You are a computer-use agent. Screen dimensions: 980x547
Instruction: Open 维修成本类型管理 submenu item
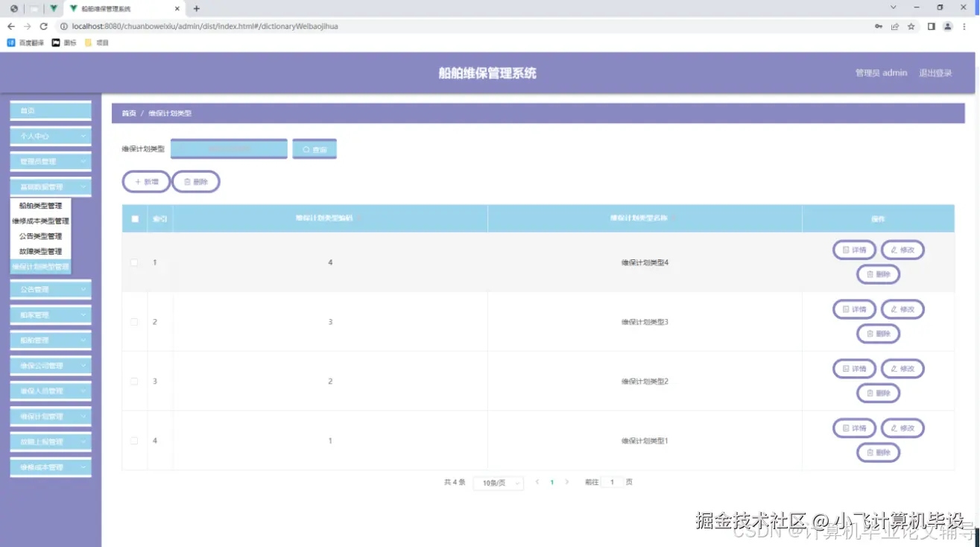[40, 221]
